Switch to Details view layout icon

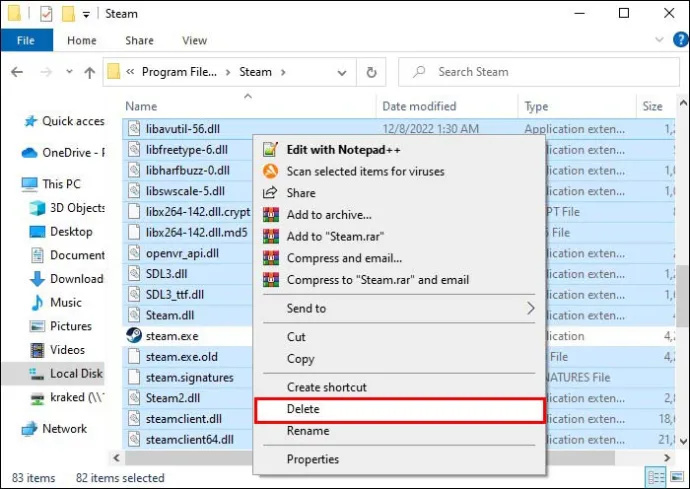(x=656, y=478)
